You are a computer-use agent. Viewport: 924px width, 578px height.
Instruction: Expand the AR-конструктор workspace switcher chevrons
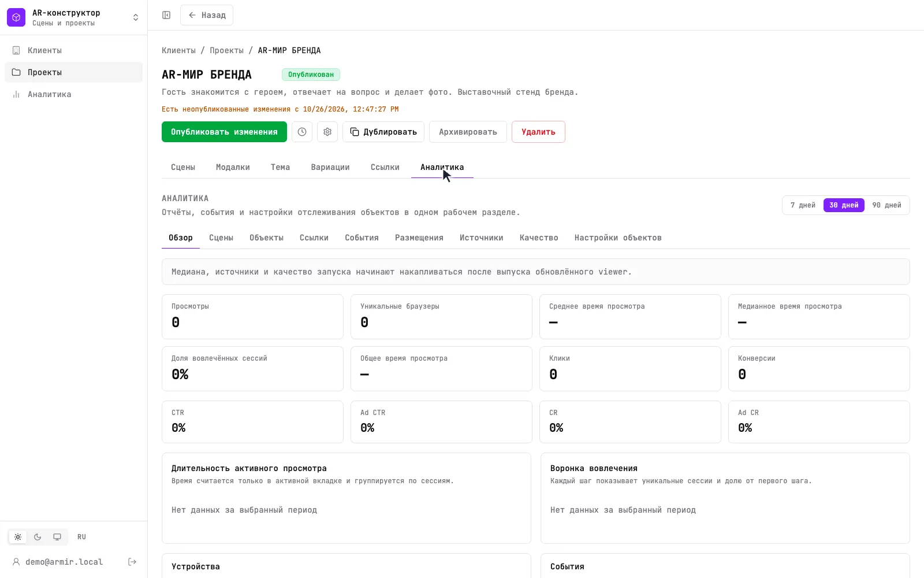[136, 17]
